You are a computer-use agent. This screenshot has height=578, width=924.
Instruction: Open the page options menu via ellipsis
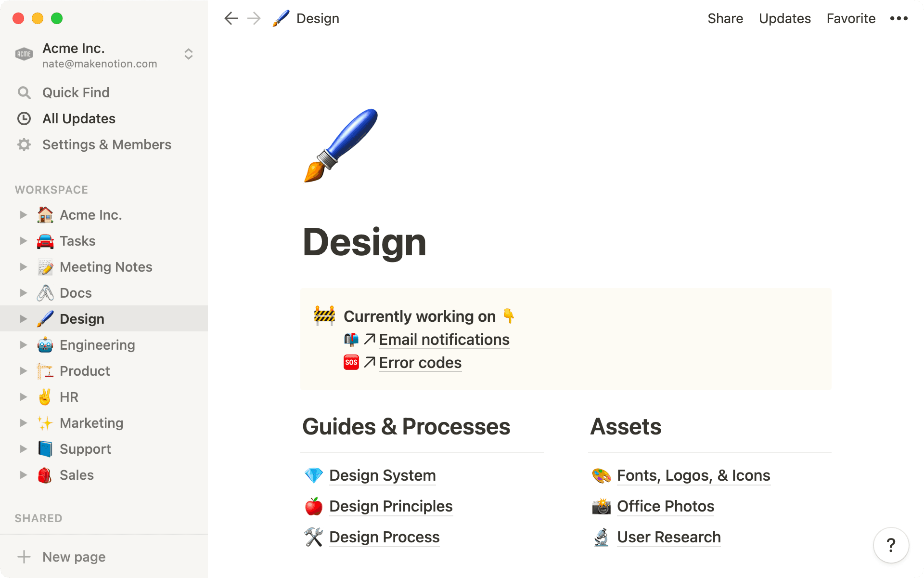click(x=898, y=18)
